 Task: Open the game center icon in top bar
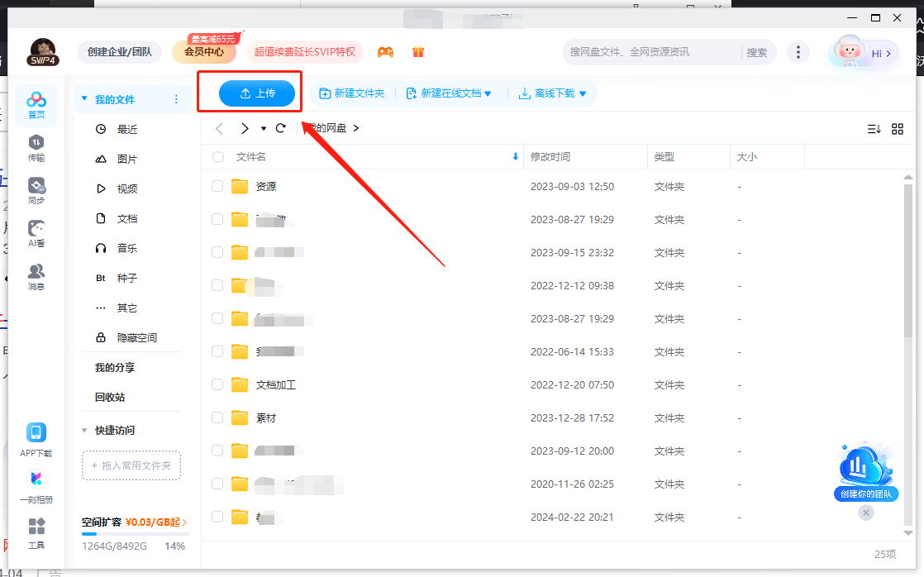(x=385, y=51)
